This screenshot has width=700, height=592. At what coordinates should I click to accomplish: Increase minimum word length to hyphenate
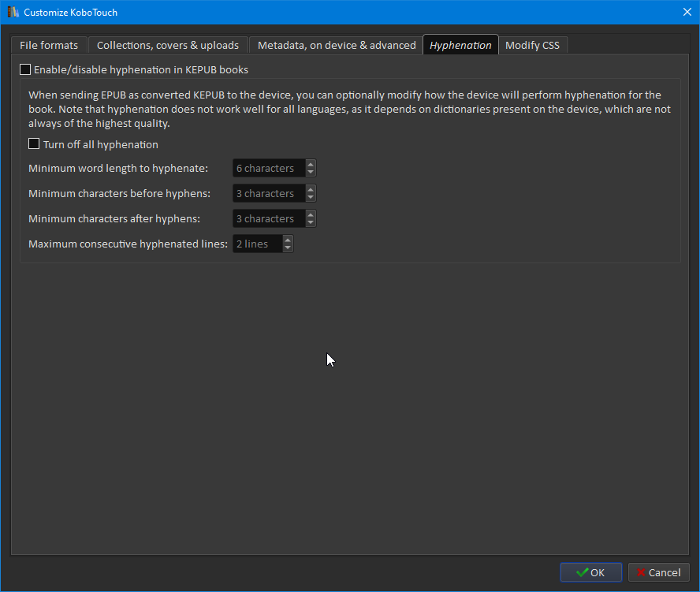[311, 164]
